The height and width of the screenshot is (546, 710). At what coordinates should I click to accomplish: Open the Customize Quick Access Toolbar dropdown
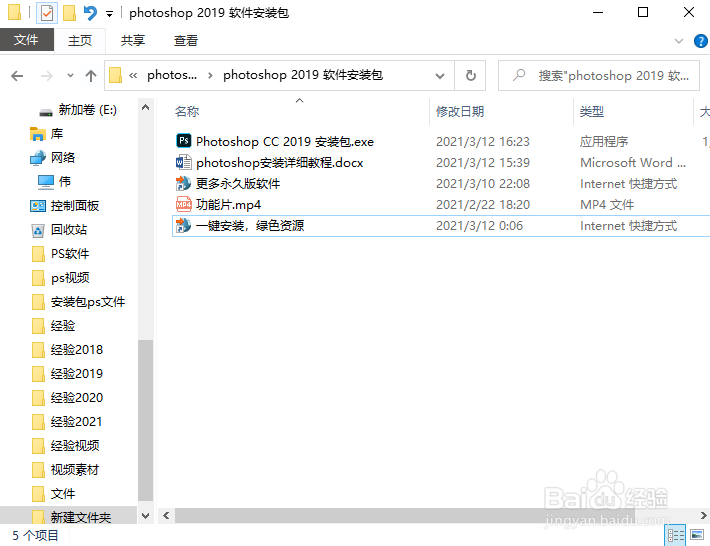click(x=109, y=14)
